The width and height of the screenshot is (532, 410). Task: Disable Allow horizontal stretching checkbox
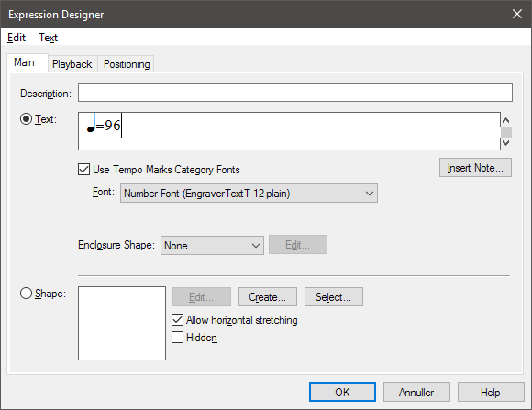[x=177, y=320]
